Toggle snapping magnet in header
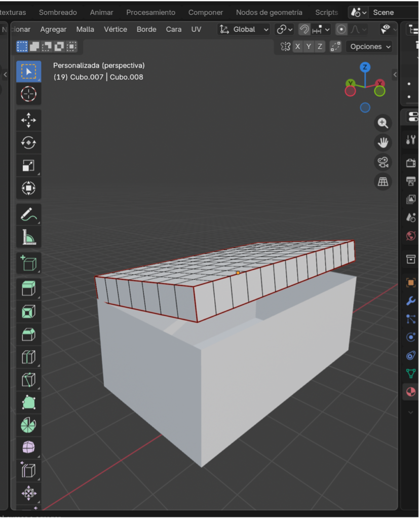Image resolution: width=420 pixels, height=519 pixels. [304, 29]
